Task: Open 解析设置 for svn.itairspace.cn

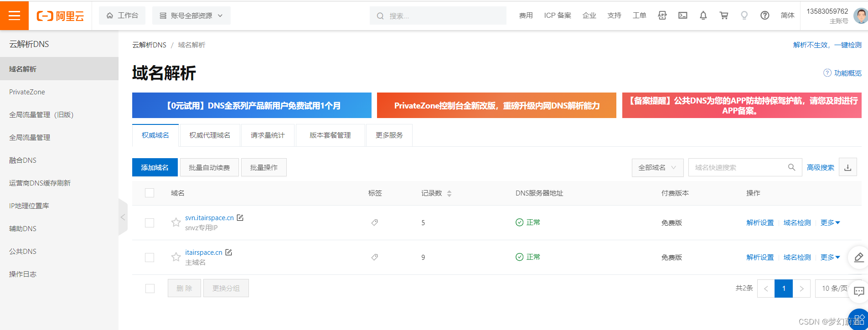Action: [x=760, y=222]
